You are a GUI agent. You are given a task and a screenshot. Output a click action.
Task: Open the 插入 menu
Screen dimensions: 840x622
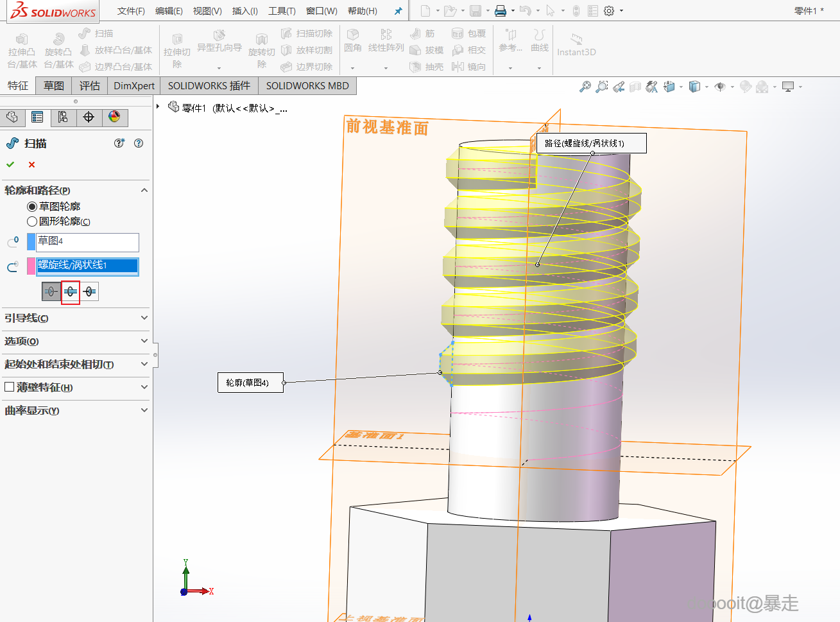[x=244, y=11]
